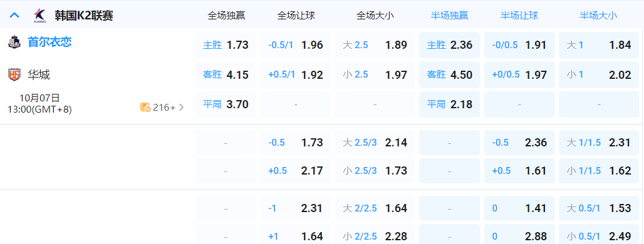Pick full-time 大 2.5 at 1.89
644x244 pixels.
(x=375, y=45)
